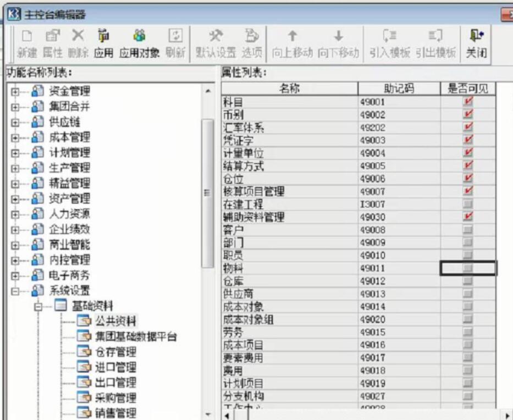Select the 物料 row in attribute list

(x=289, y=268)
